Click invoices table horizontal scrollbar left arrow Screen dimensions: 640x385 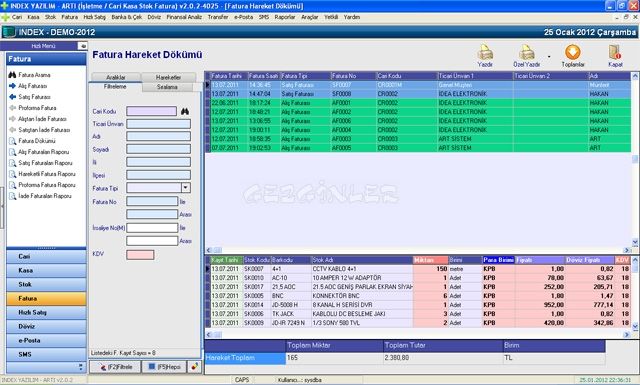click(x=209, y=250)
